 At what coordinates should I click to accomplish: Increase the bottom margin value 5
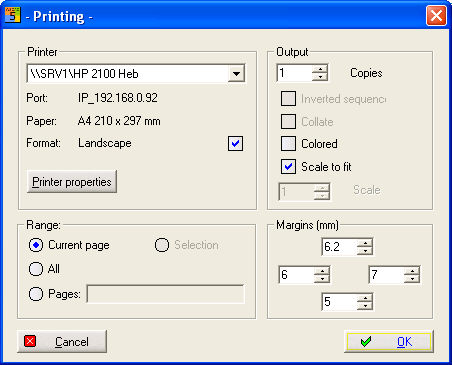365,298
